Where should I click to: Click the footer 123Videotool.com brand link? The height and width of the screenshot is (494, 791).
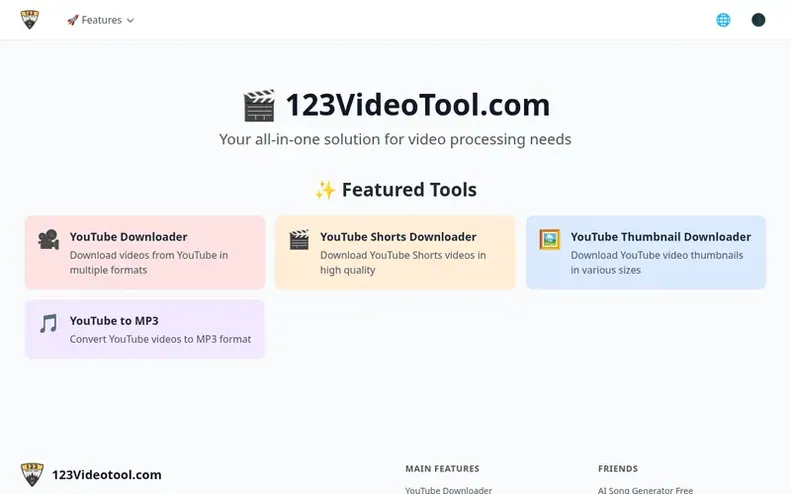pyautogui.click(x=106, y=475)
